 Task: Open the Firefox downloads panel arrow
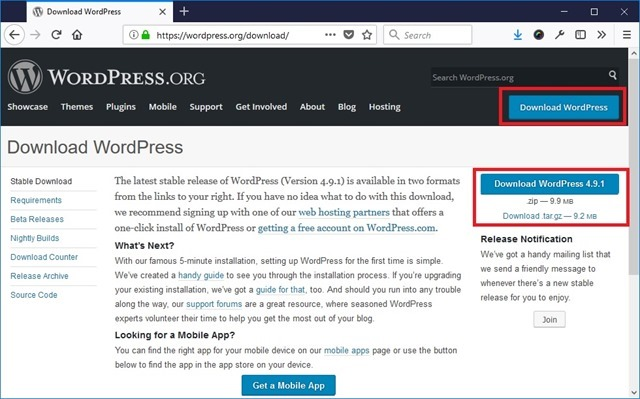pyautogui.click(x=518, y=35)
